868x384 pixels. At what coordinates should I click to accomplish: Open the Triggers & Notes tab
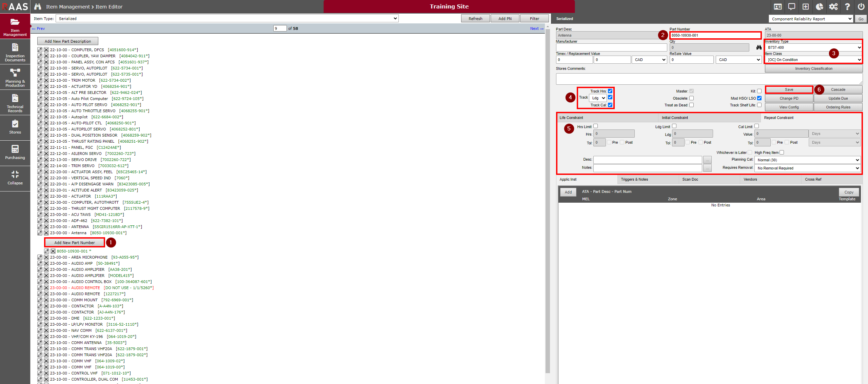[634, 179]
